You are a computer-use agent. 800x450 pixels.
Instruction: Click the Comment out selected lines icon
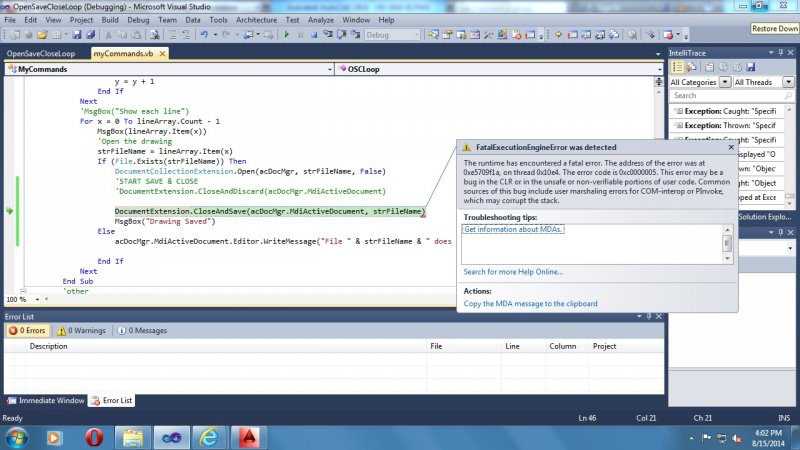pos(172,35)
